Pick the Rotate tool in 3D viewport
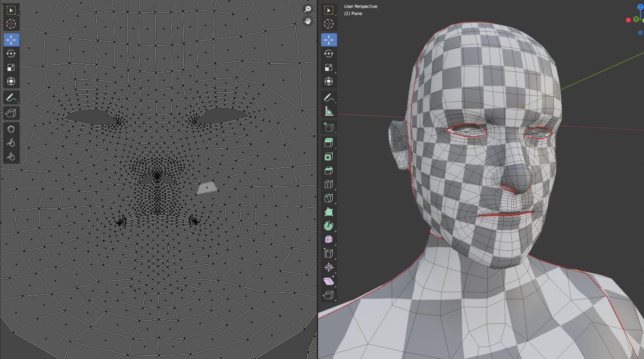Image resolution: width=644 pixels, height=359 pixels. coord(329,53)
